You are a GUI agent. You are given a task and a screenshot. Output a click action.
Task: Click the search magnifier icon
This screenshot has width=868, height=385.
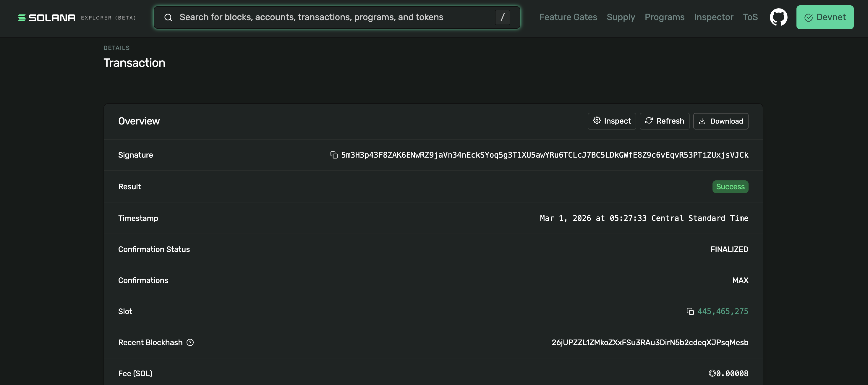pos(168,17)
